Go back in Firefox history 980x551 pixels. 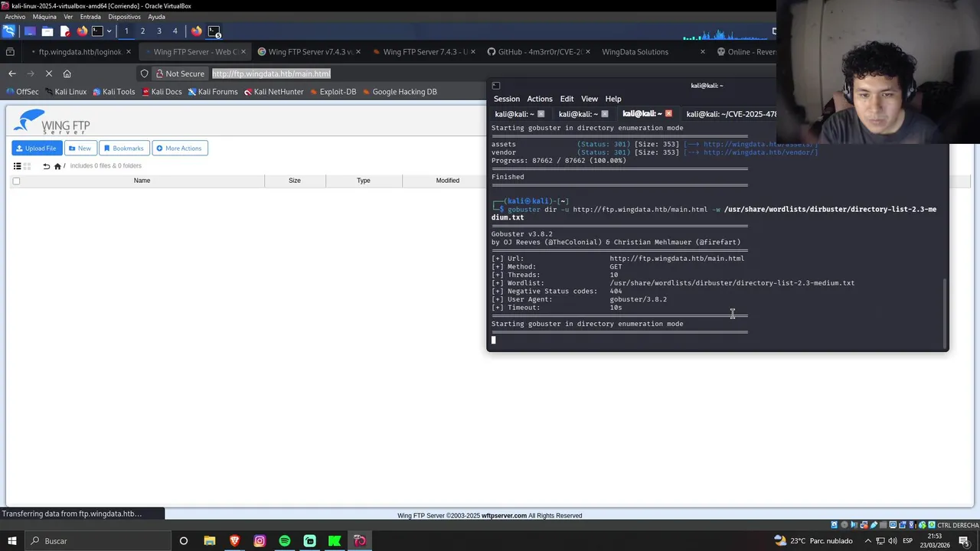11,73
